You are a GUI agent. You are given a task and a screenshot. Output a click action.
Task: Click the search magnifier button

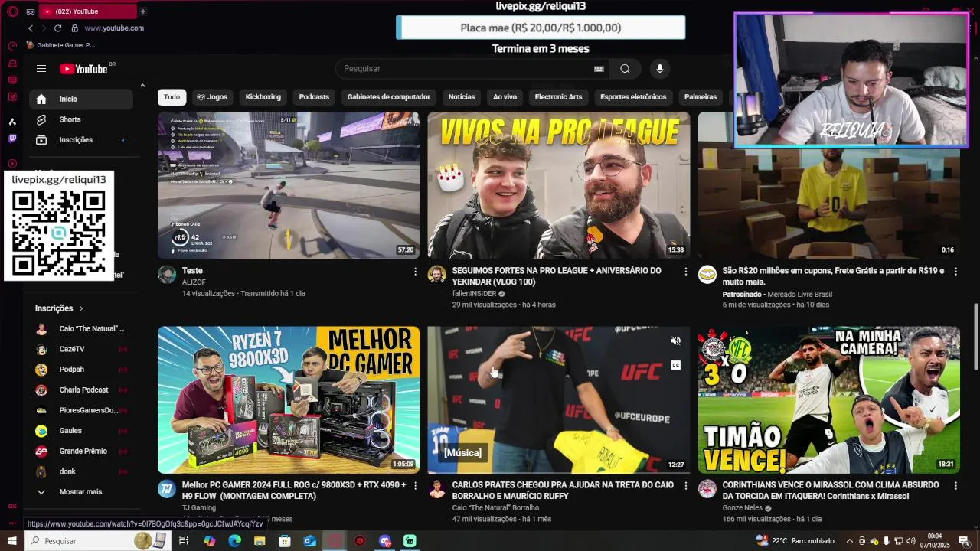tap(626, 69)
